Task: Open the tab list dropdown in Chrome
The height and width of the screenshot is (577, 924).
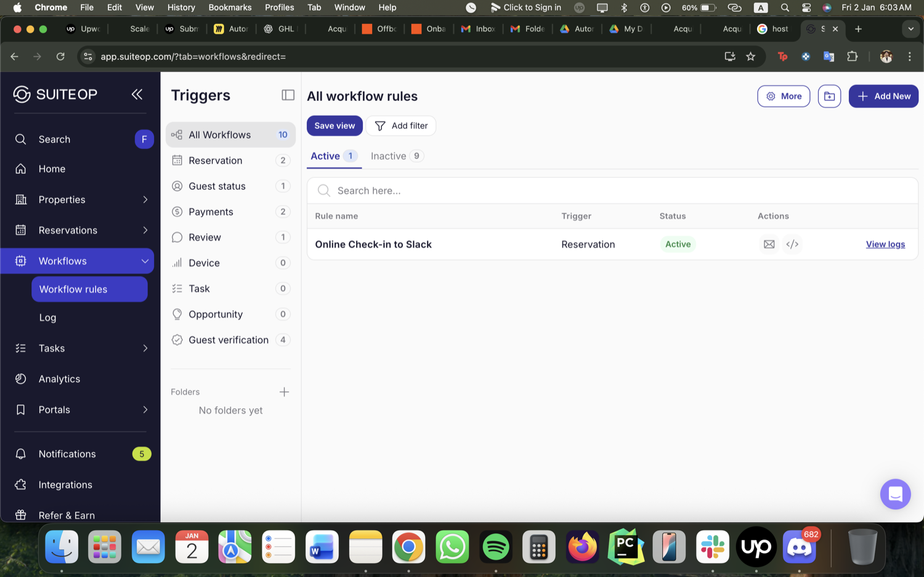Action: (910, 29)
